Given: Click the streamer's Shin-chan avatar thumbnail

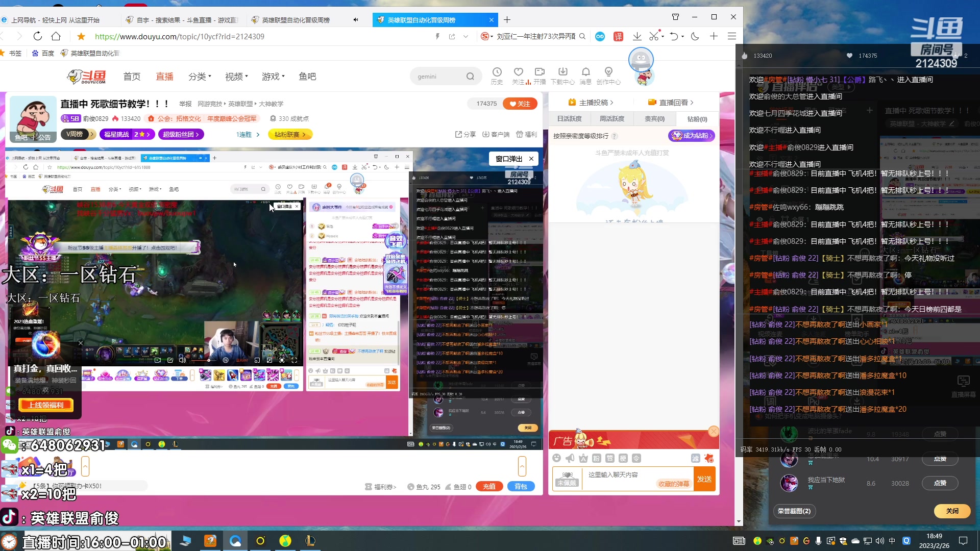Looking at the screenshot, I should pyautogui.click(x=33, y=119).
